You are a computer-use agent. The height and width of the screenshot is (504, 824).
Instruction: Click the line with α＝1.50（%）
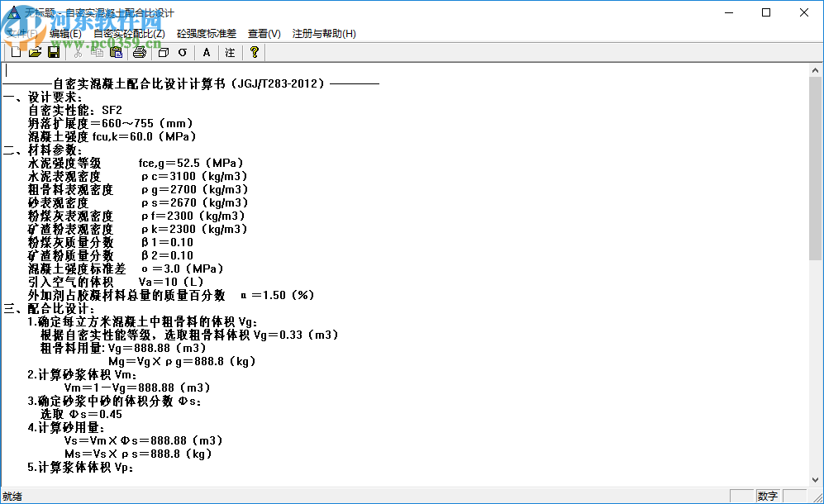[x=171, y=295]
